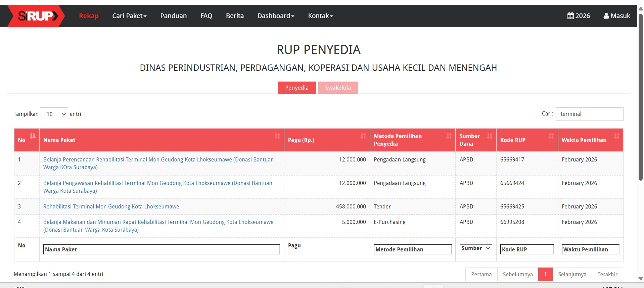Open Belanja Pengawasan Rehabilitasi Terminal package link
Image resolution: width=644 pixels, height=288 pixels.
[x=158, y=187]
